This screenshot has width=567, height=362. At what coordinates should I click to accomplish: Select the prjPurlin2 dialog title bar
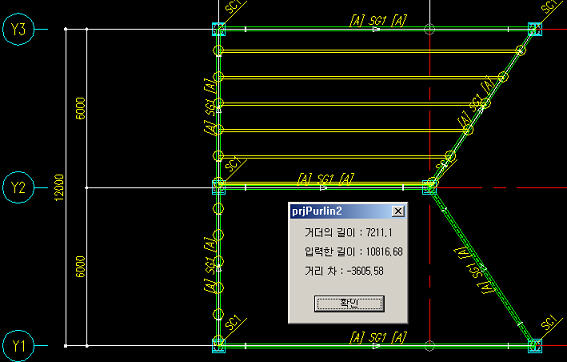(348, 211)
